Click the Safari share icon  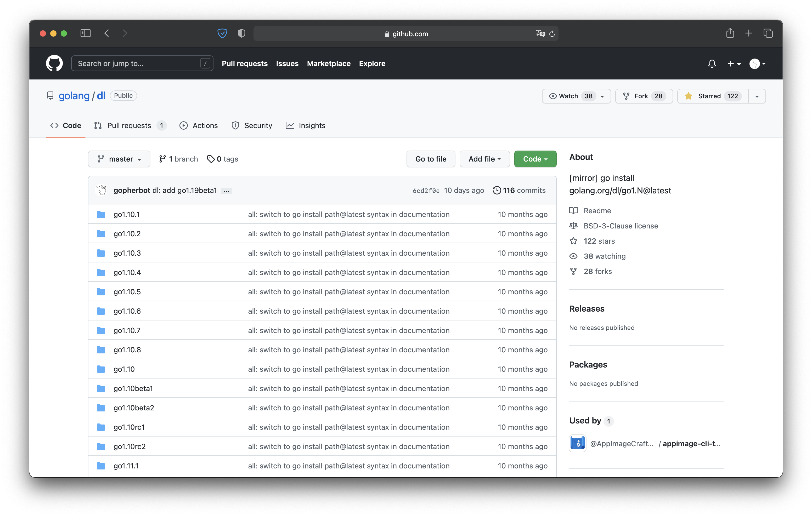pos(730,33)
